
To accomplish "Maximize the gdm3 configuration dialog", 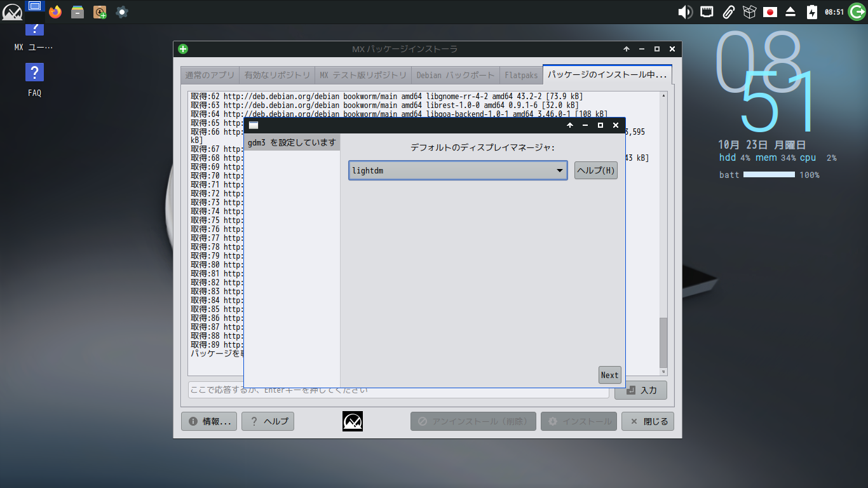I will click(x=600, y=125).
